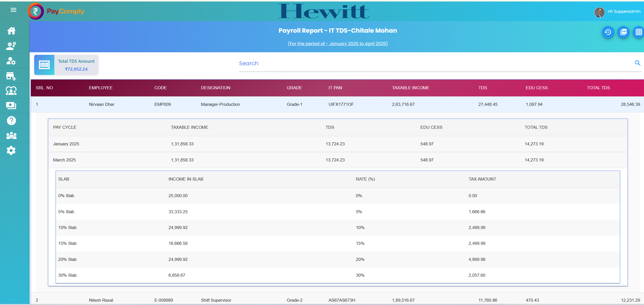Open Superadmin user profile avatar
Image resolution: width=644 pixels, height=305 pixels.
[x=599, y=12]
